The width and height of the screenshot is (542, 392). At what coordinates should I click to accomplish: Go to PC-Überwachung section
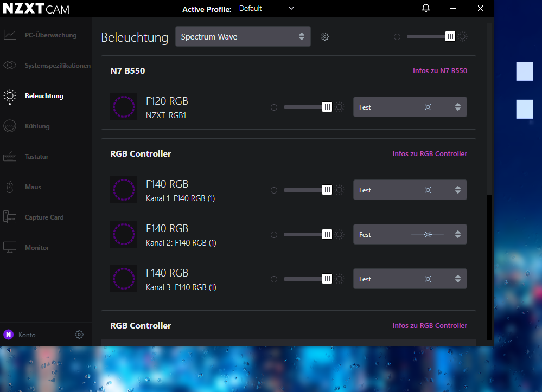coord(51,35)
